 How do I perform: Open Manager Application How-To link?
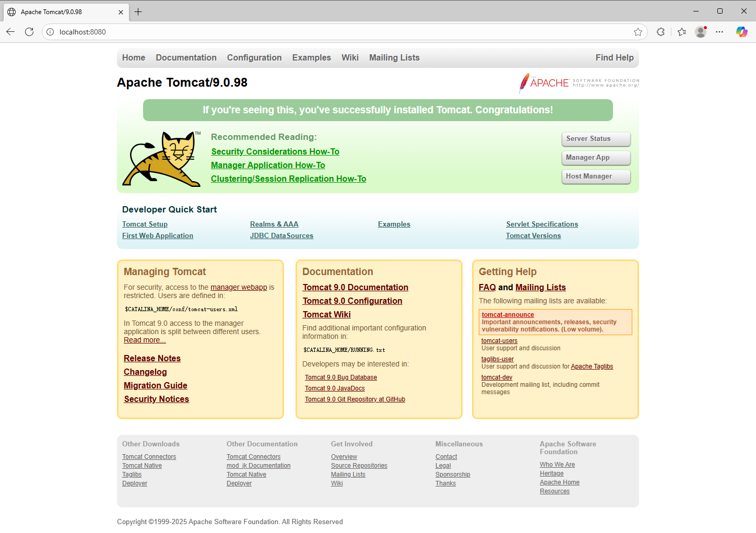click(x=268, y=165)
